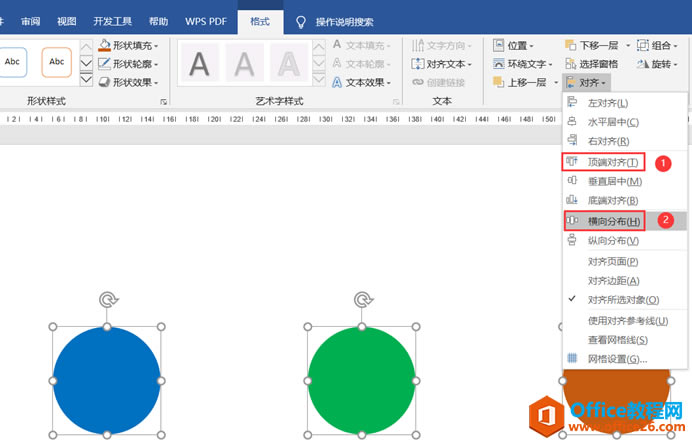Choose Right Align (右对齐) option icon
This screenshot has width=692, height=444.
(x=572, y=140)
